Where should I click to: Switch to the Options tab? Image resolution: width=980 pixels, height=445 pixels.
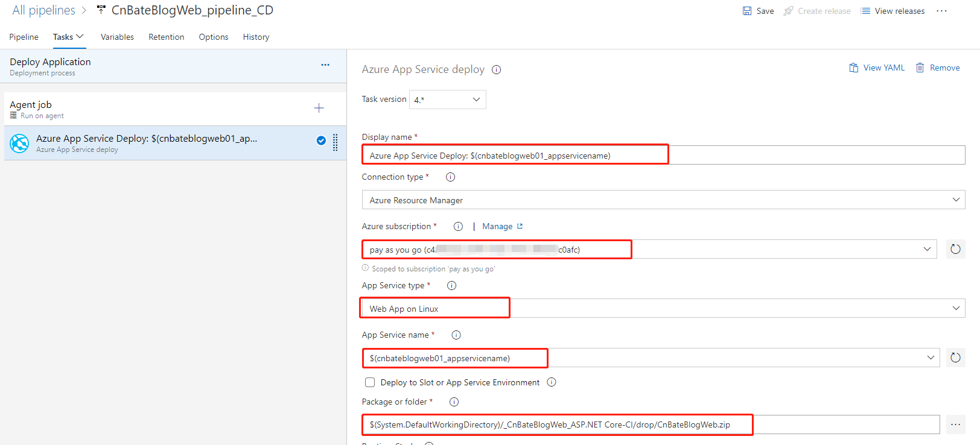214,37
